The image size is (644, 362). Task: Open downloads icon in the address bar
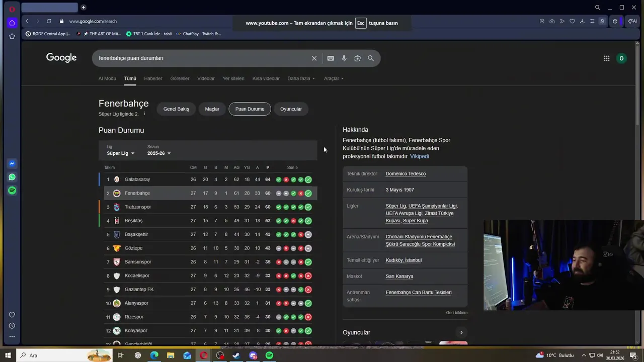click(582, 21)
